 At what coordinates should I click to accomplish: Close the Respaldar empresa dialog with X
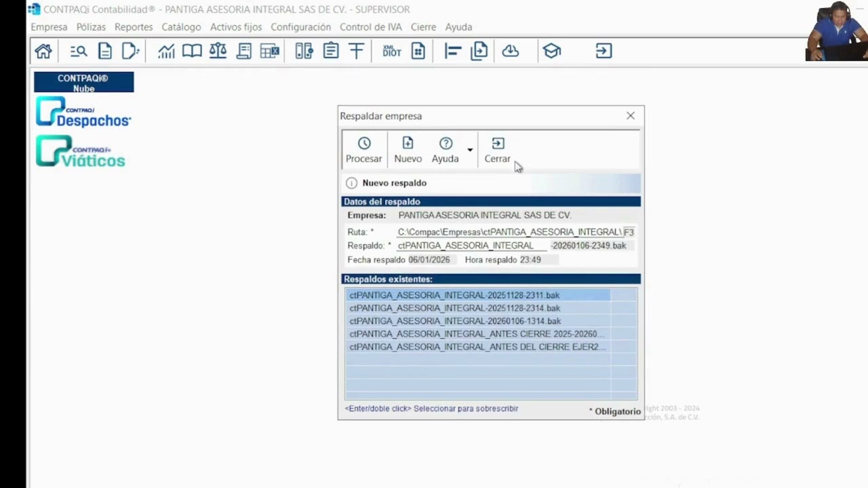[x=631, y=116]
